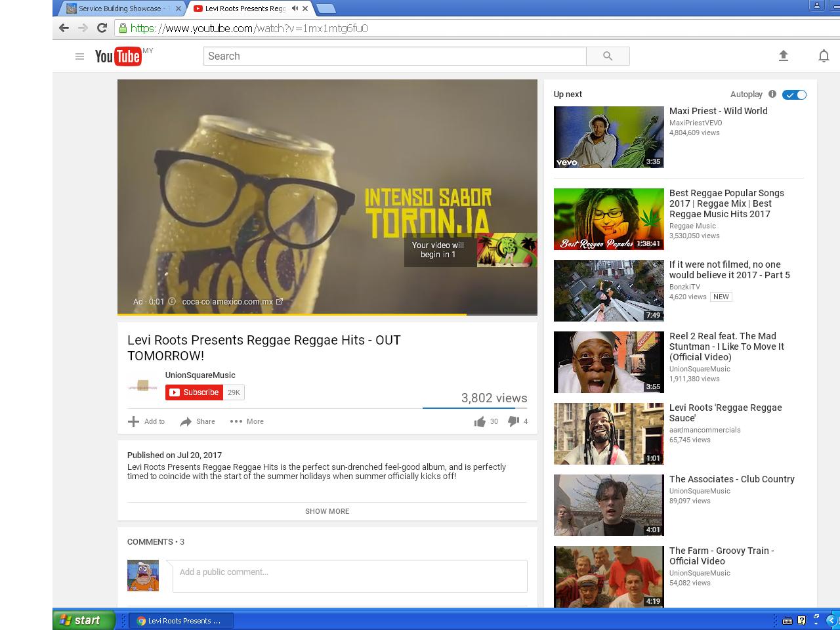Open the Windows start menu
840x630 pixels.
tap(84, 620)
